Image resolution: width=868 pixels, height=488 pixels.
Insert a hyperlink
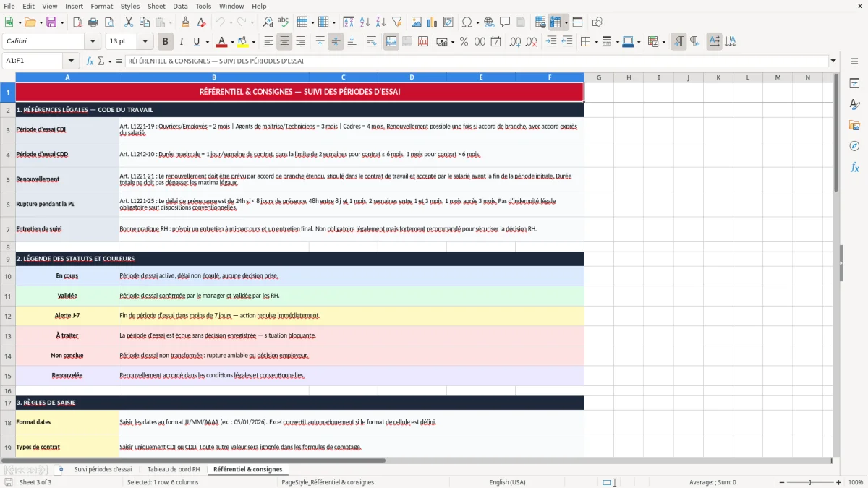(x=489, y=22)
